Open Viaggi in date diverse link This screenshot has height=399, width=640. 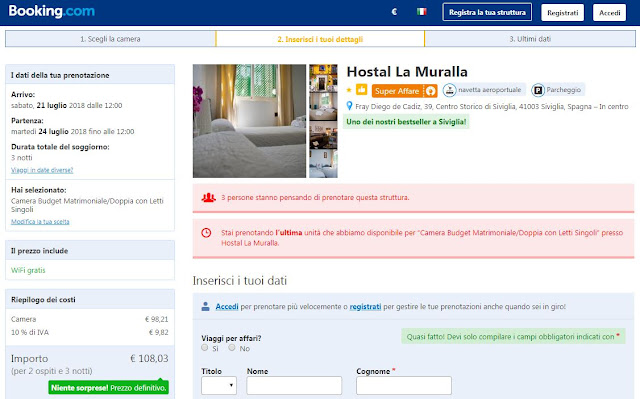click(42, 170)
